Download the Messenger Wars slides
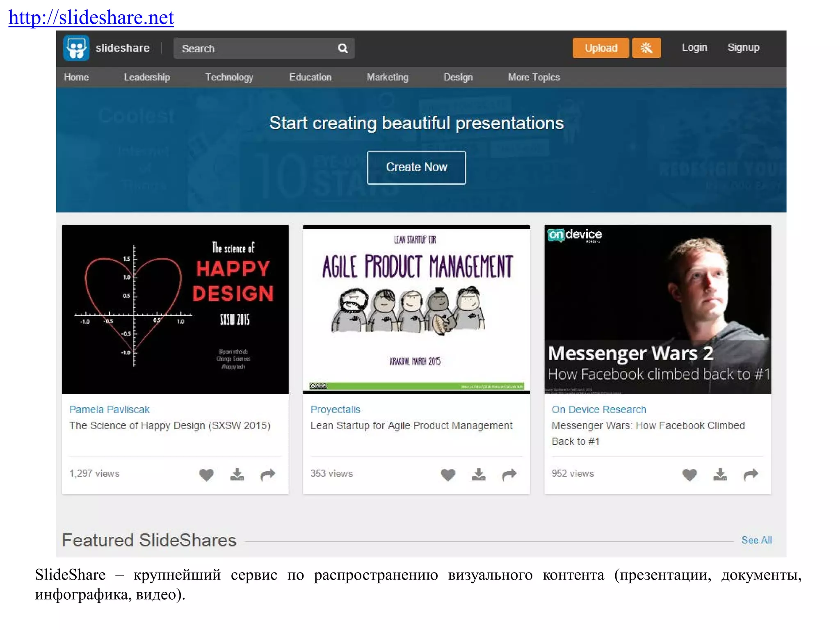This screenshot has width=840, height=630. (x=720, y=474)
